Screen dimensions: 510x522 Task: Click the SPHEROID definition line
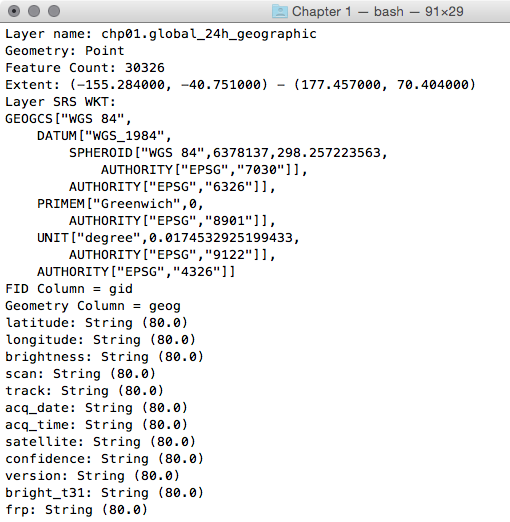pyautogui.click(x=228, y=153)
